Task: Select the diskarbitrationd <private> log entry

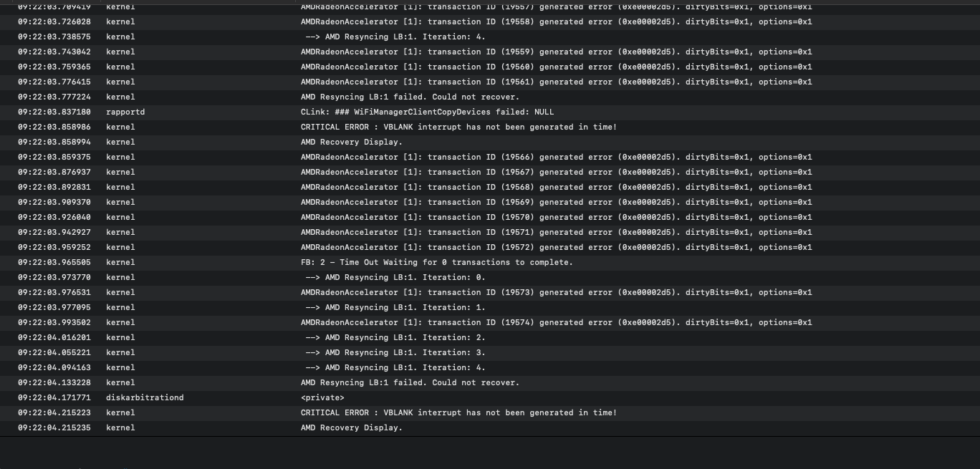Action: (x=322, y=397)
